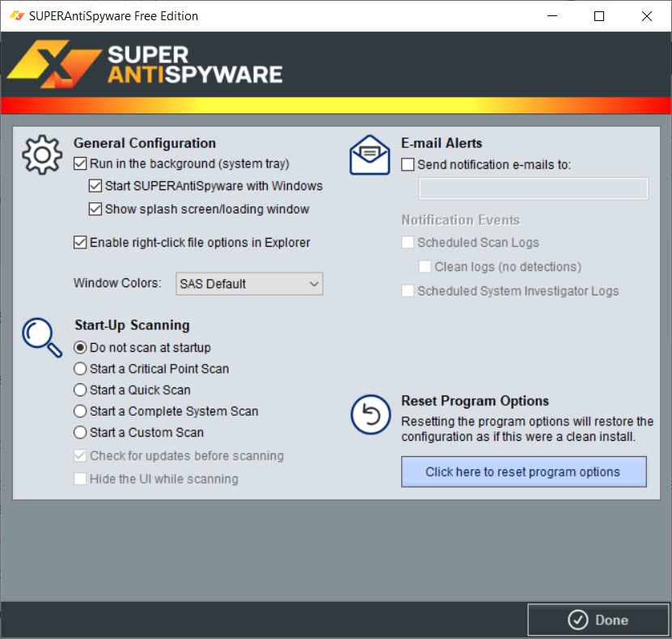This screenshot has width=672, height=639.
Task: Click the Reset Program Options circular arrow icon
Action: (370, 414)
